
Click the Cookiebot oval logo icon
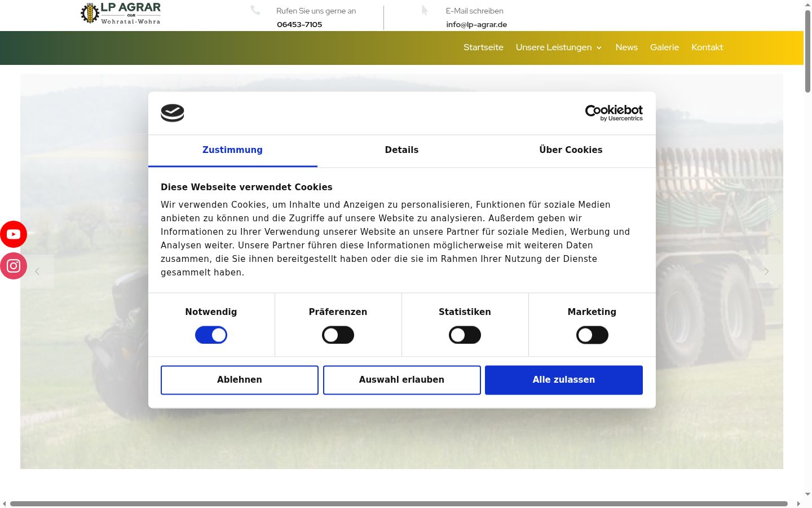click(x=173, y=113)
